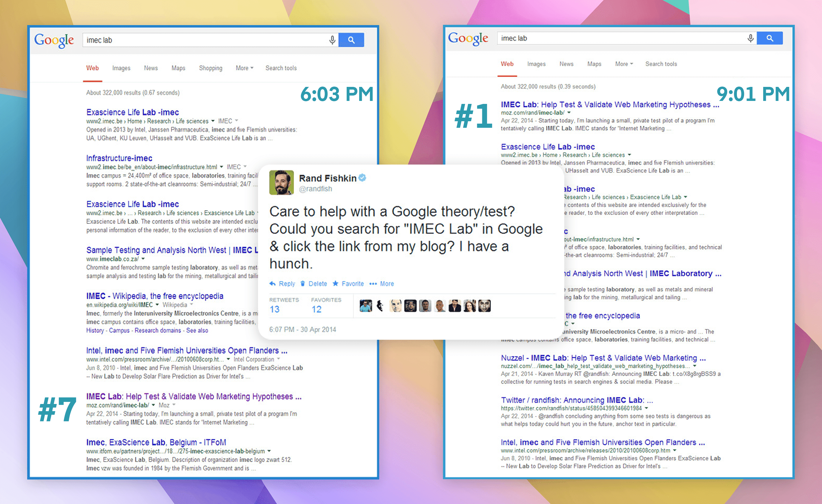Expand arrow beside moz.com/rand/imec-lab/ URL, right window
Image resolution: width=822 pixels, height=504 pixels.
coord(569,113)
